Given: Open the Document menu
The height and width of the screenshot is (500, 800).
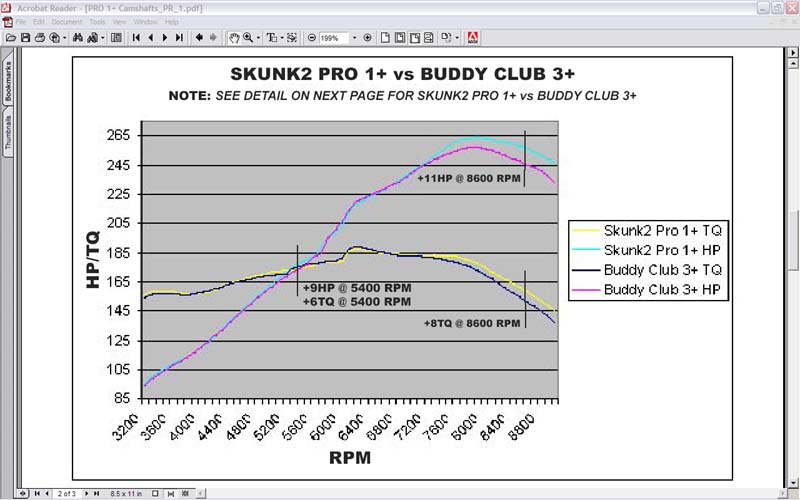Looking at the screenshot, I should [67, 22].
